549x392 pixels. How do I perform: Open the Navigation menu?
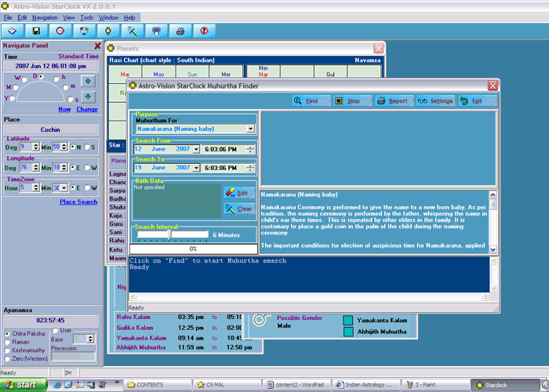45,17
